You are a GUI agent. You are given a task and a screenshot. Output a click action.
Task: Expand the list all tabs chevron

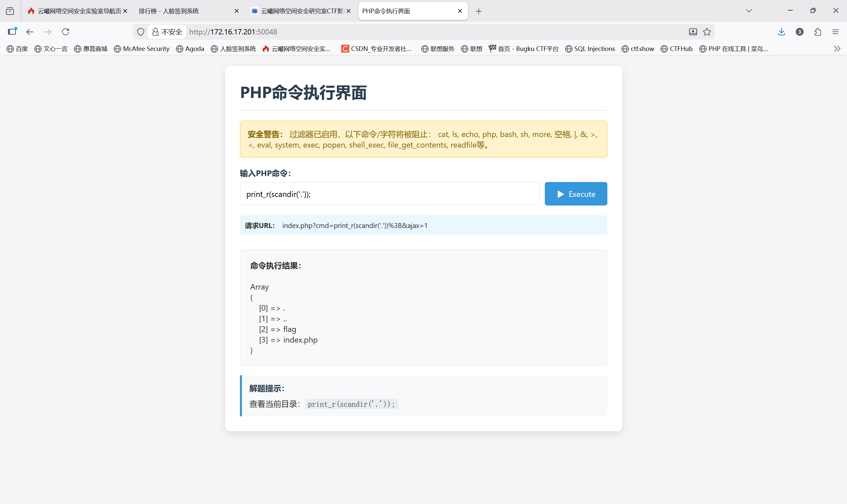point(749,11)
